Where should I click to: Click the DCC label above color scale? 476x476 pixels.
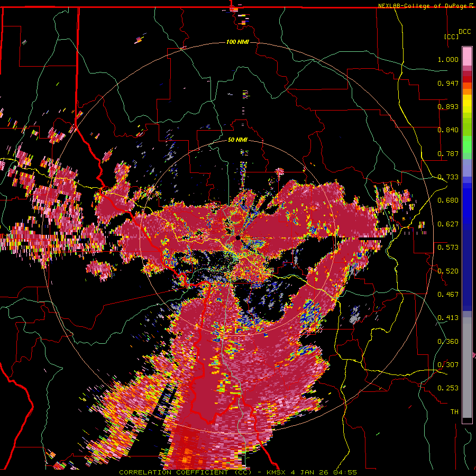(x=464, y=32)
